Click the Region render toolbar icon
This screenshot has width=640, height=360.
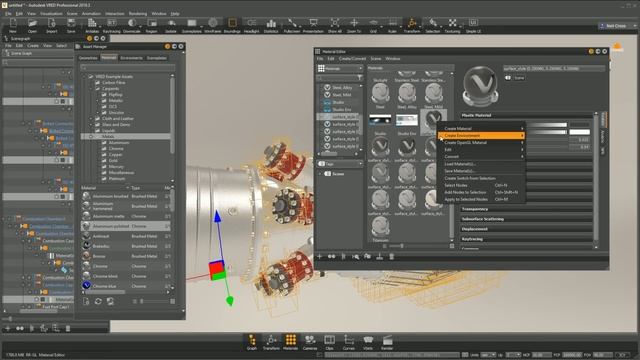[151, 25]
